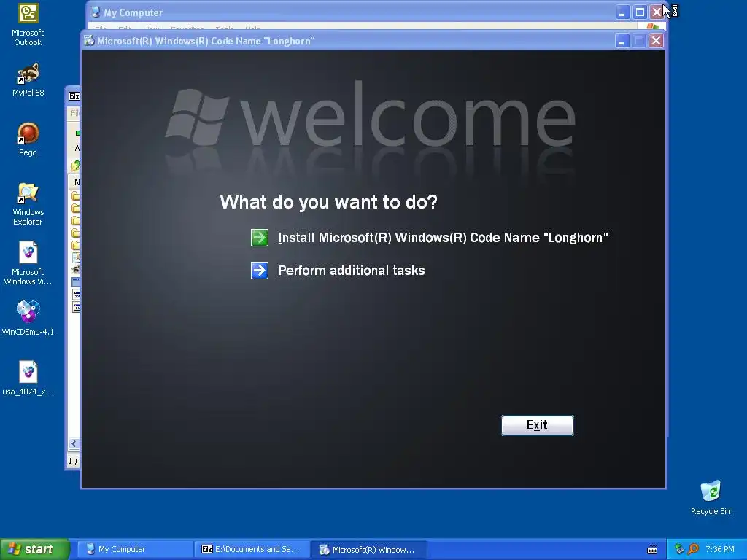Click the green Install Longhorn arrow icon
The image size is (747, 560).
(260, 238)
